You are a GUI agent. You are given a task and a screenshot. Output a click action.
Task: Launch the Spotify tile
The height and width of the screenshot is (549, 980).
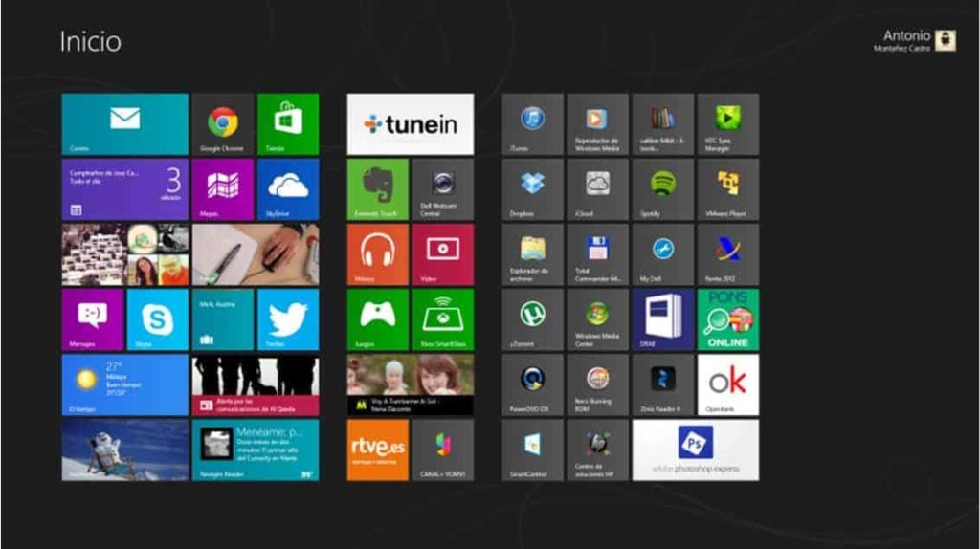[x=662, y=188]
